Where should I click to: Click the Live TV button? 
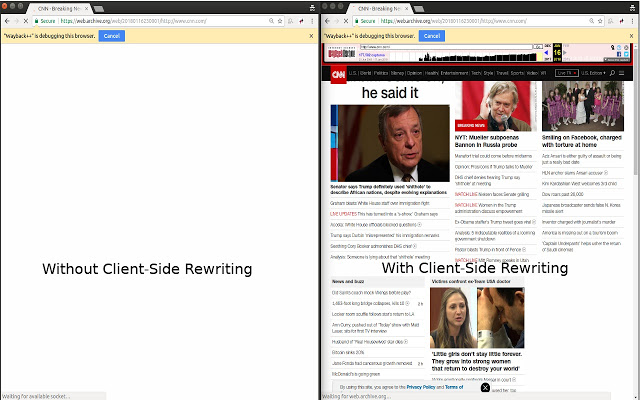pos(567,73)
